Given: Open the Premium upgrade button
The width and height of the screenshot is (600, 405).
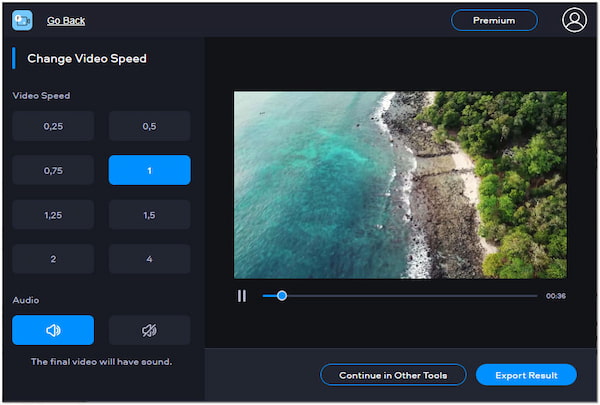Looking at the screenshot, I should [494, 20].
